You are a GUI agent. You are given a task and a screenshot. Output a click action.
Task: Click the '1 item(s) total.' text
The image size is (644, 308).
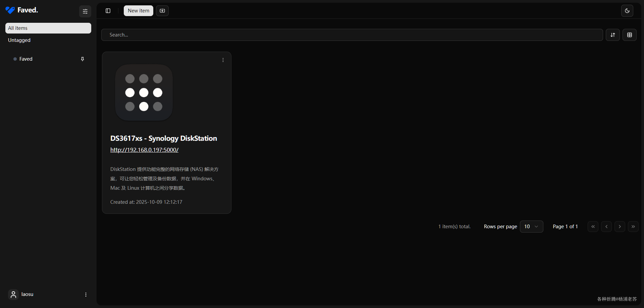(x=454, y=227)
